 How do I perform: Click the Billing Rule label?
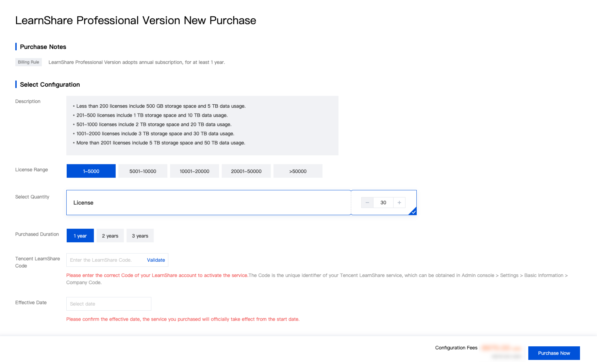28,62
